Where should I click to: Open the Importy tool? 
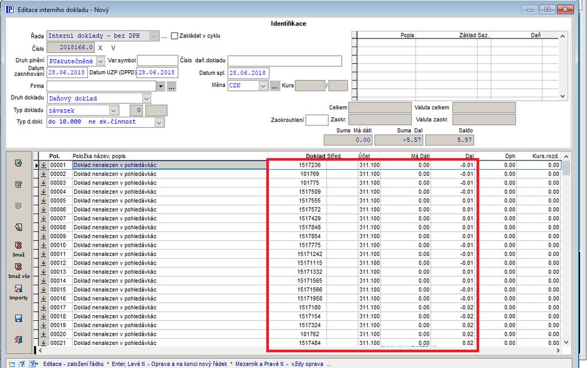point(18,292)
